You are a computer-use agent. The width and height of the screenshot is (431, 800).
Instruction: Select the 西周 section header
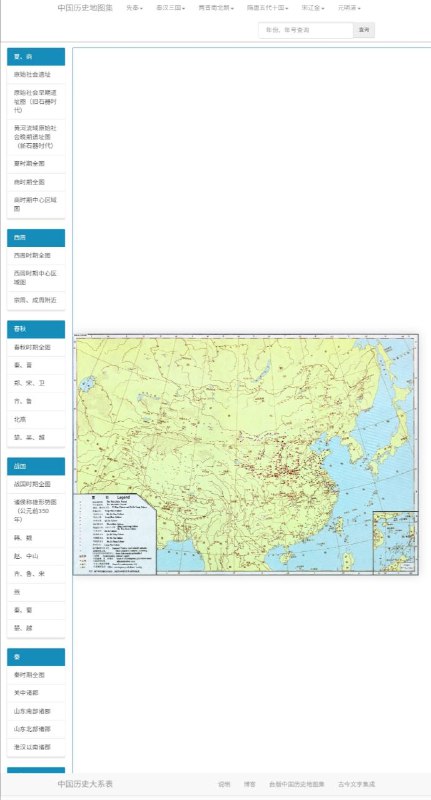click(36, 238)
